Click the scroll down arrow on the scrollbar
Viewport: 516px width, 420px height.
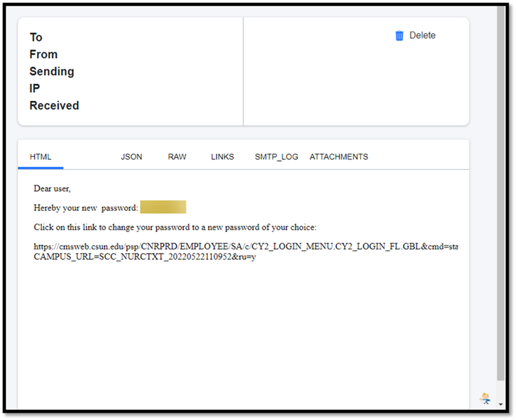(x=502, y=404)
